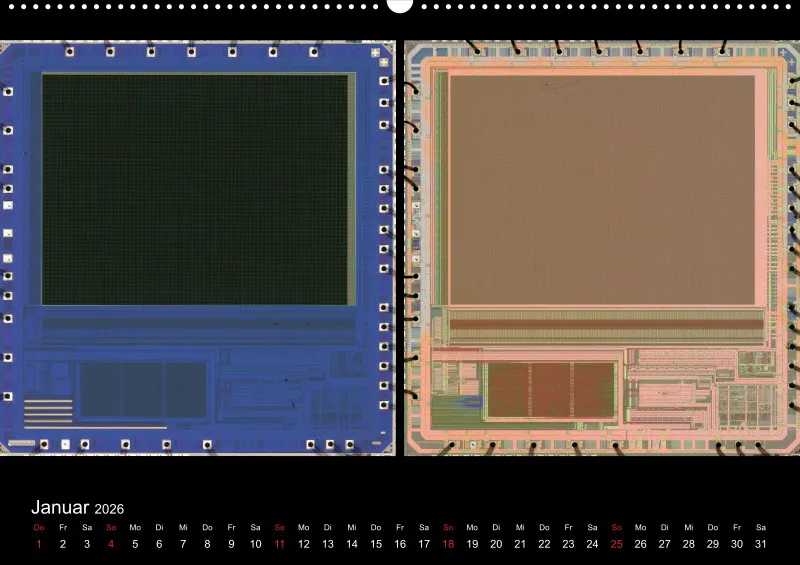This screenshot has width=800, height=565.
Task: Select day number 27
Action: click(664, 544)
